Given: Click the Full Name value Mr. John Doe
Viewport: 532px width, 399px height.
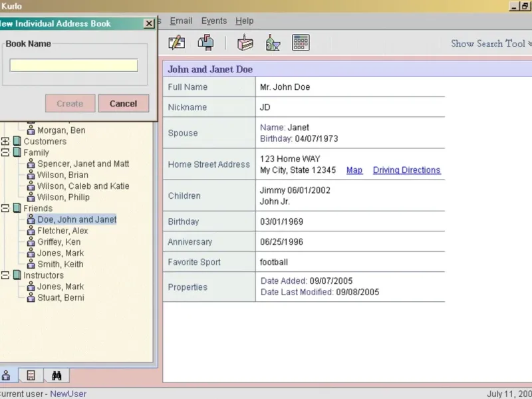Looking at the screenshot, I should point(285,87).
